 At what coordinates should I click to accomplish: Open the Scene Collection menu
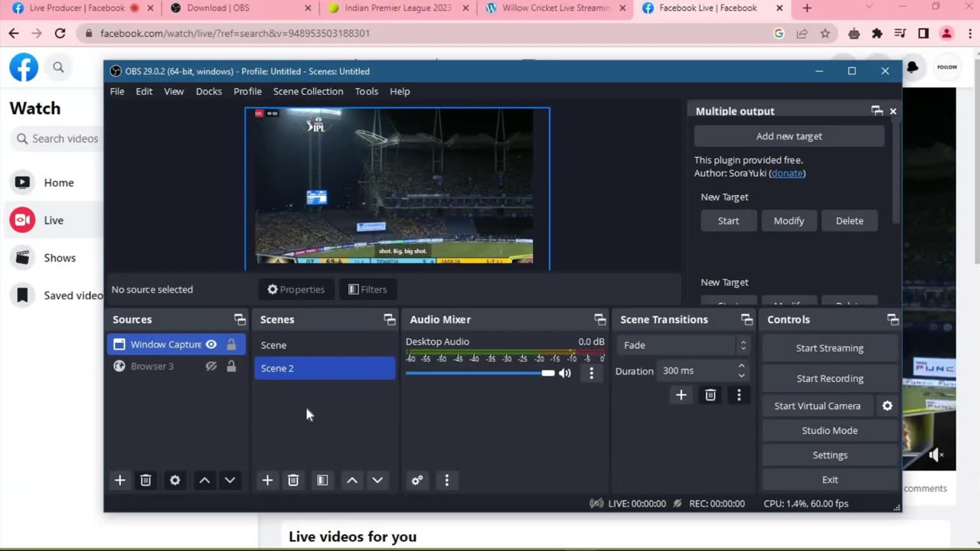coord(309,91)
